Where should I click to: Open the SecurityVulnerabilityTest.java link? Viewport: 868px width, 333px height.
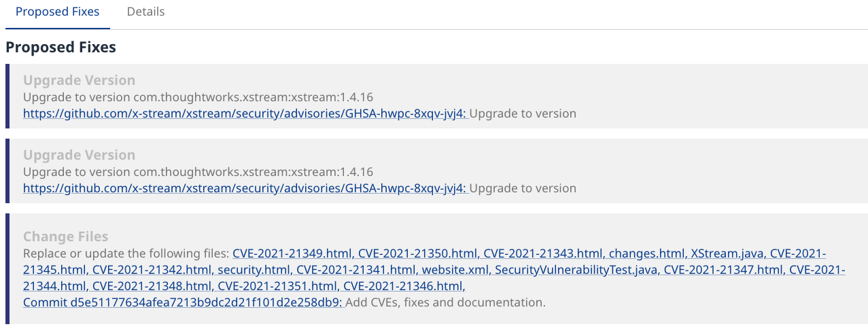pos(576,270)
